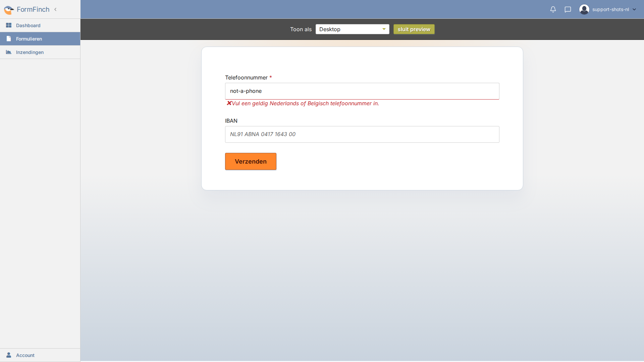
Task: Click the Telefoonnummer field label
Action: click(246, 77)
